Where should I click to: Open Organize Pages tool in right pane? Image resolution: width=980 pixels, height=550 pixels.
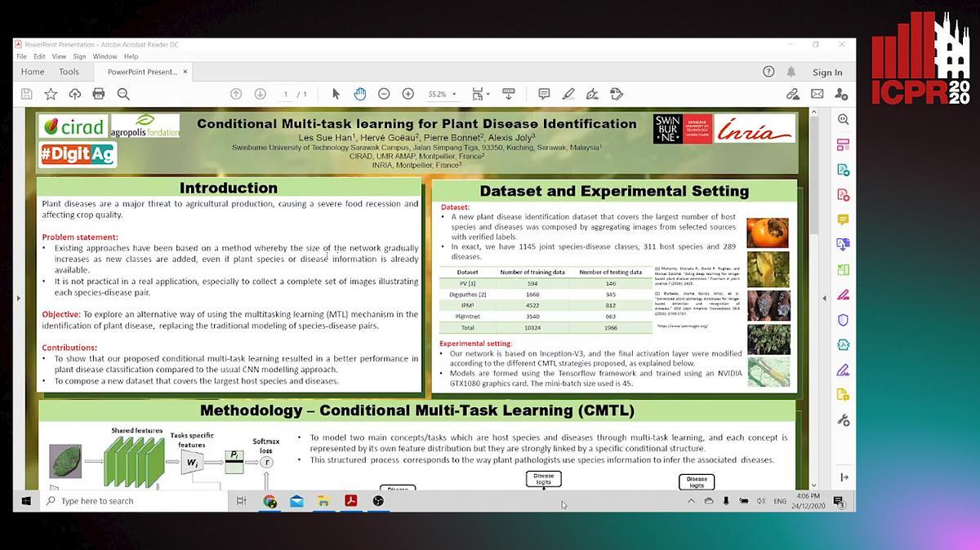(x=843, y=145)
